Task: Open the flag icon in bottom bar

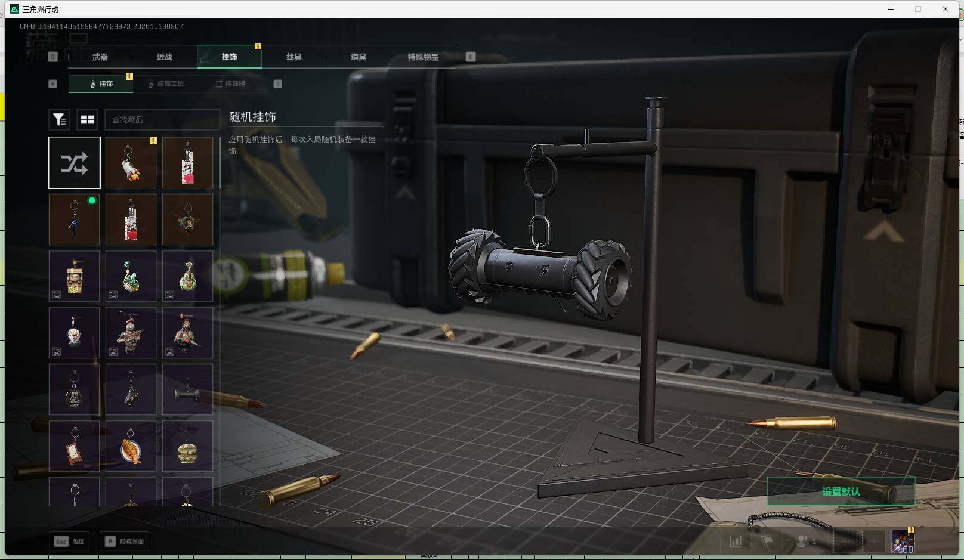Action: 767,542
